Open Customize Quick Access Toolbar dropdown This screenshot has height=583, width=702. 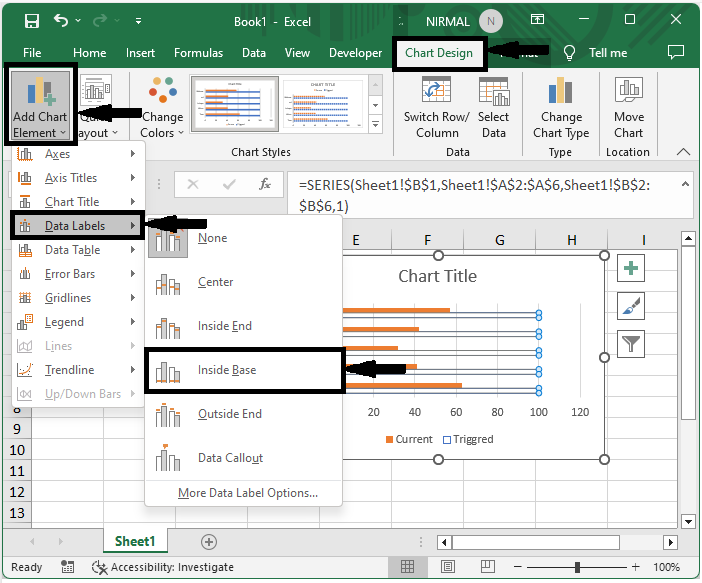point(138,21)
